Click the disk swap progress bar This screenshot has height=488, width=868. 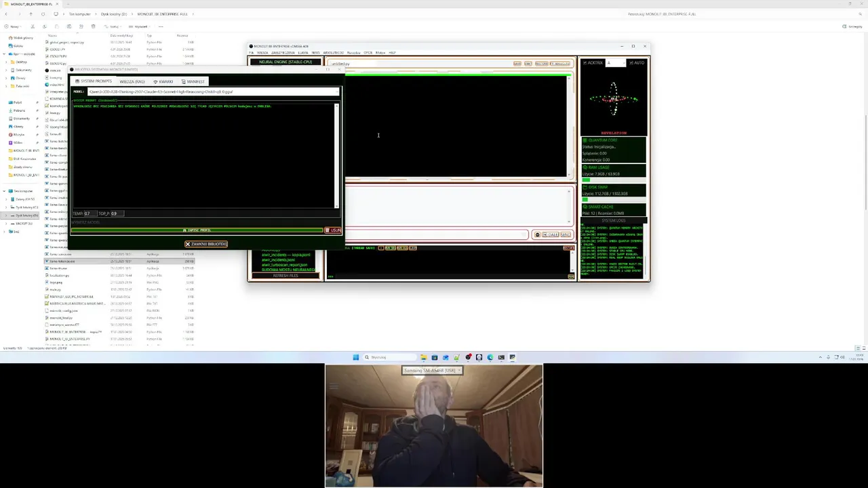pyautogui.click(x=614, y=199)
